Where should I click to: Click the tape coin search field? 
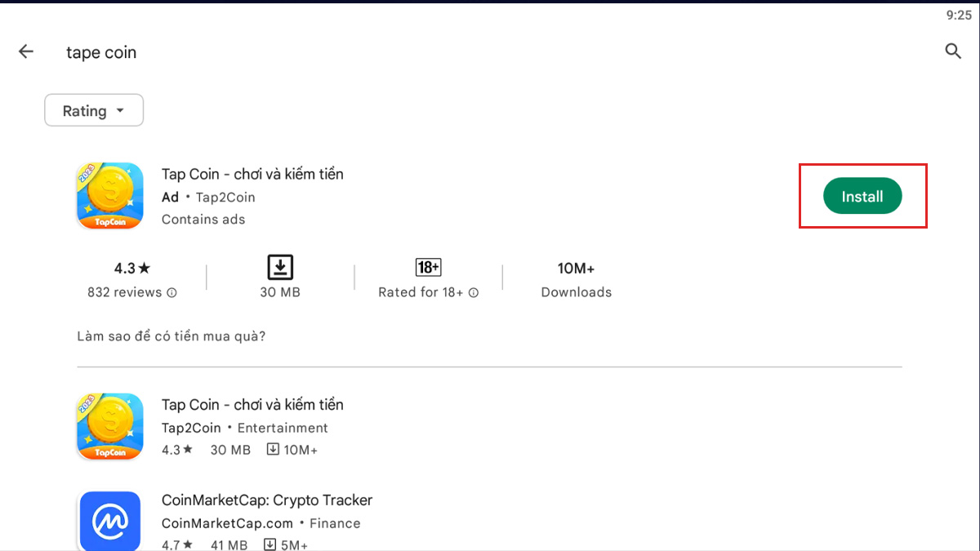pyautogui.click(x=100, y=51)
